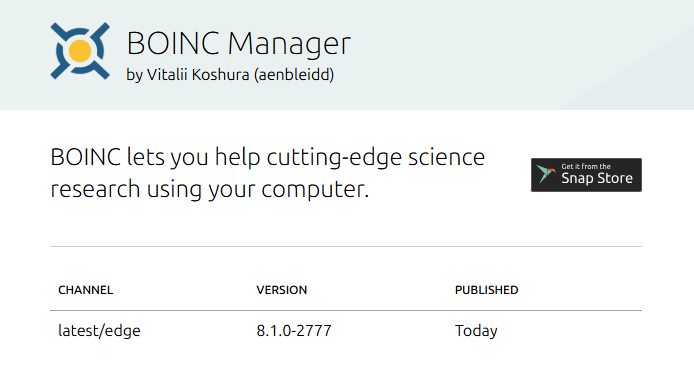Select the BOINC Manager title
Viewport: 694px width, 388px height.
pyautogui.click(x=239, y=44)
